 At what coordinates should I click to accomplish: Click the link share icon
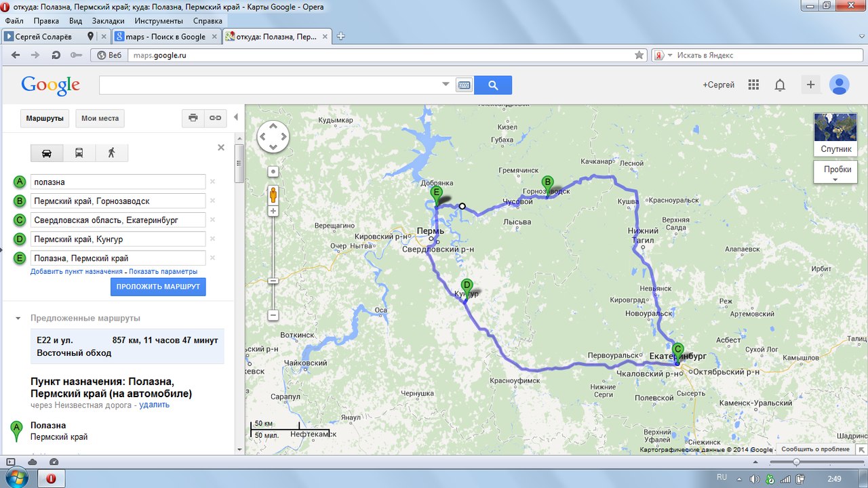215,118
